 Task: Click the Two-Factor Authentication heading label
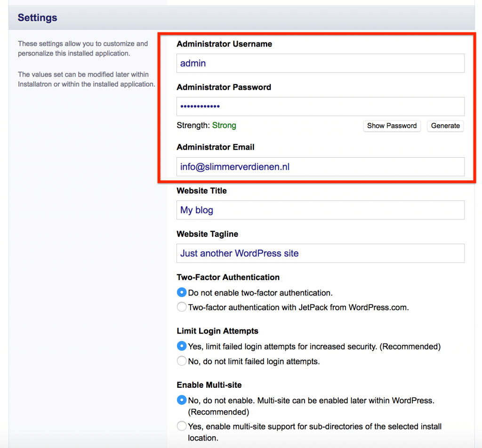[x=228, y=277]
